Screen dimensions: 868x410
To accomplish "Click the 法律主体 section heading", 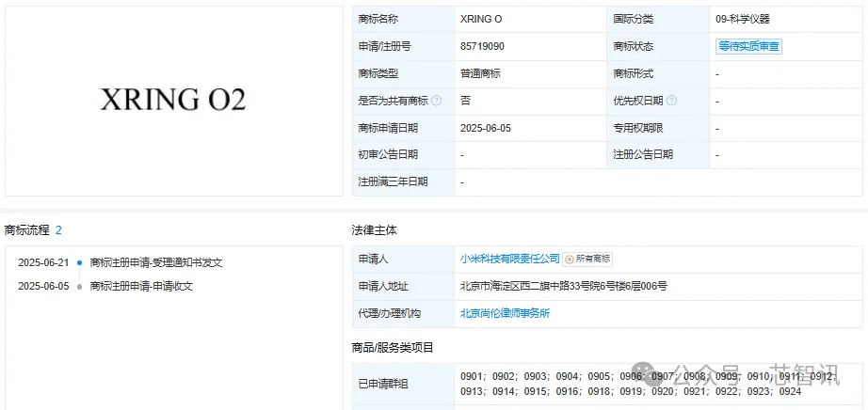I will 374,230.
